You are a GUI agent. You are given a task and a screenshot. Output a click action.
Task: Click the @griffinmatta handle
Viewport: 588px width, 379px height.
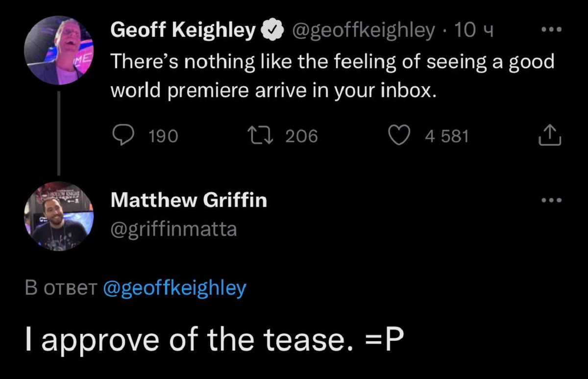tap(174, 228)
